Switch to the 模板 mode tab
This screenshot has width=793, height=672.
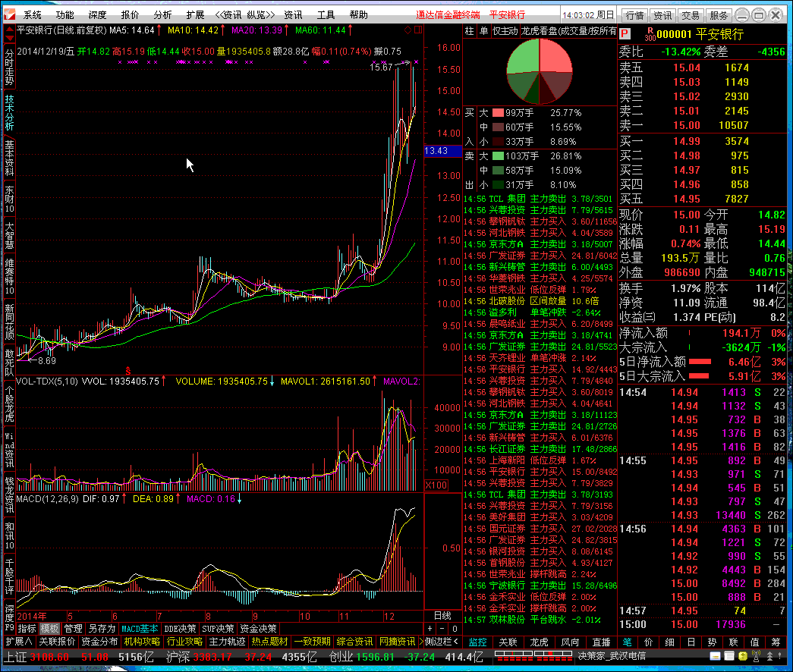(x=49, y=629)
